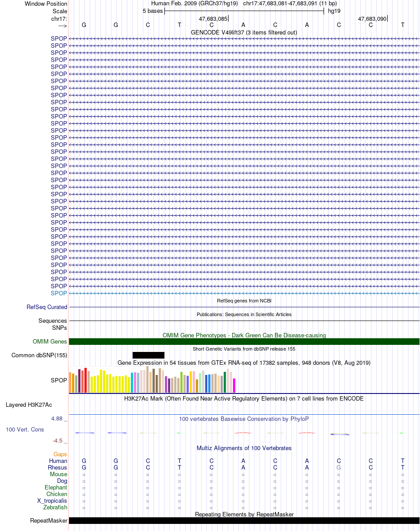The width and height of the screenshot is (420, 531).
Task: Select the Chicken alignment row label
Action: pyautogui.click(x=57, y=494)
